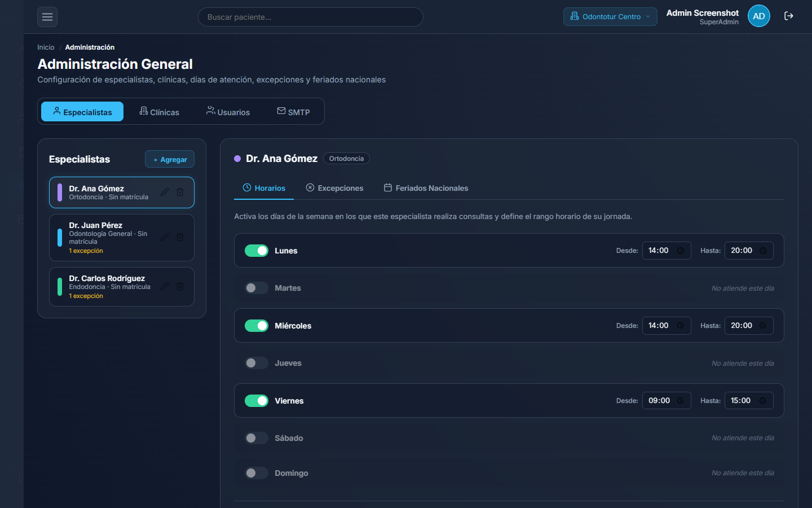Viewport: 812px width, 508px height.
Task: Click "1 excepción" under Dr. Carlos Rodríguez
Action: point(86,296)
